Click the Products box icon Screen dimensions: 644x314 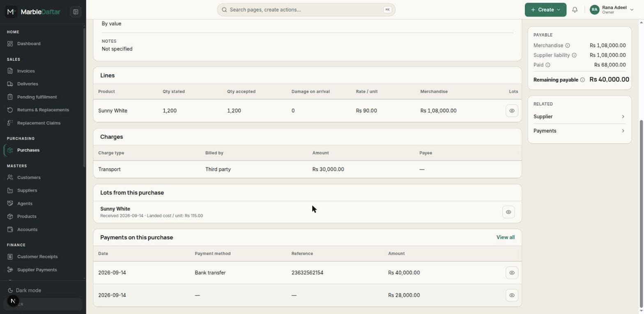pyautogui.click(x=10, y=216)
